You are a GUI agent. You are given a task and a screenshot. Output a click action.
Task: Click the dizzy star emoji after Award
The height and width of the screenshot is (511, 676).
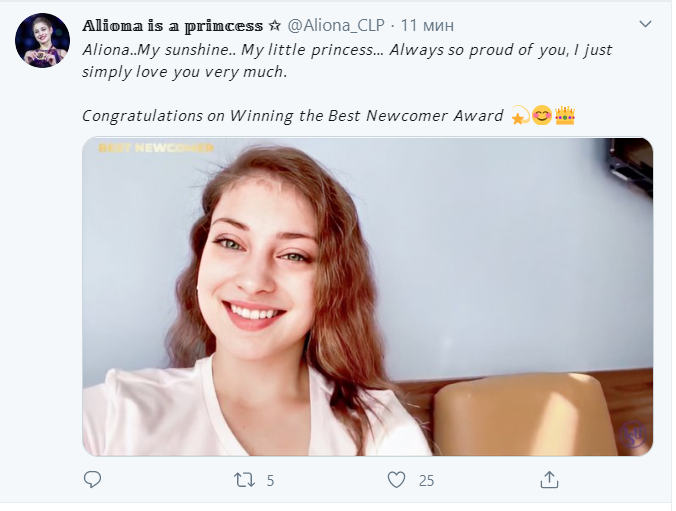(x=520, y=116)
